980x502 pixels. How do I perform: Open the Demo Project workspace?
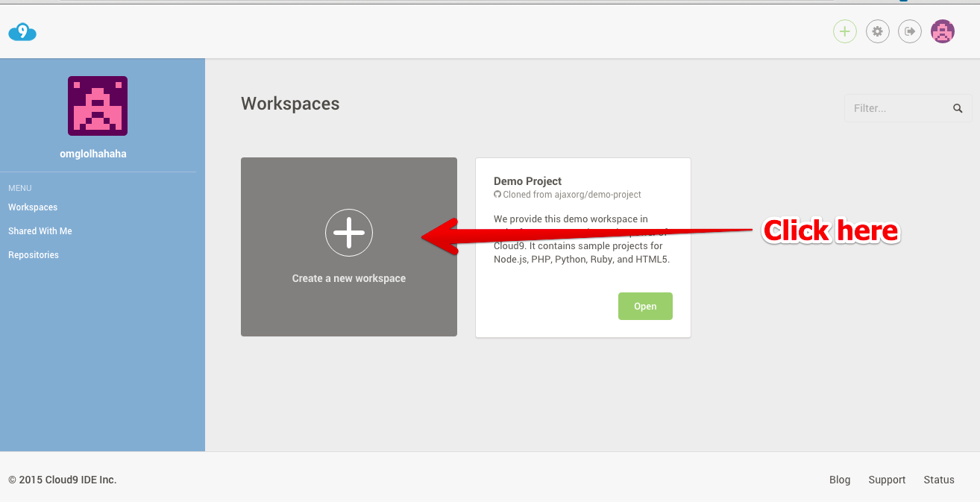click(645, 307)
